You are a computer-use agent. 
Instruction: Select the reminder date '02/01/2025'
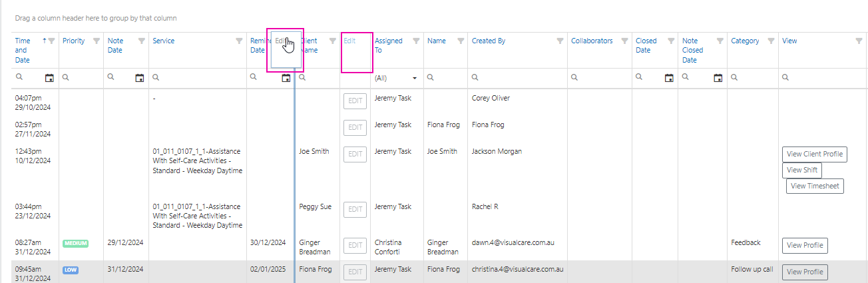pyautogui.click(x=268, y=269)
